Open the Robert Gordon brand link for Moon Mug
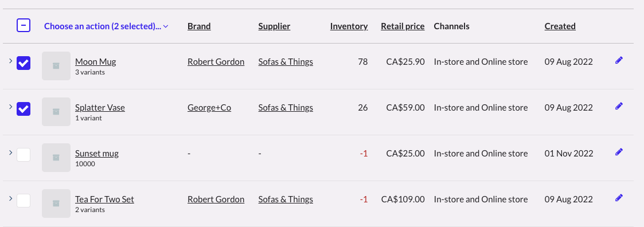The image size is (644, 227). click(x=216, y=62)
